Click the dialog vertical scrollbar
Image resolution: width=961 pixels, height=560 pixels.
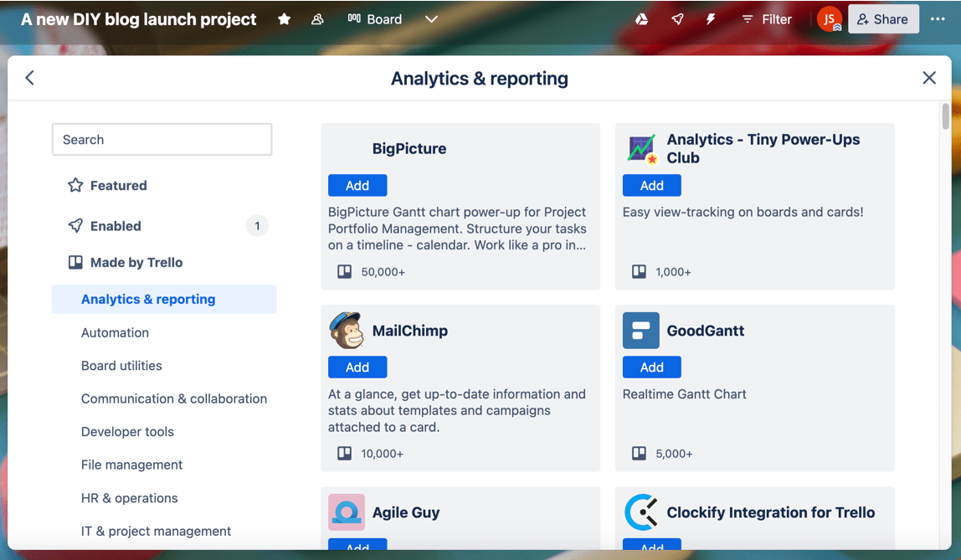945,116
